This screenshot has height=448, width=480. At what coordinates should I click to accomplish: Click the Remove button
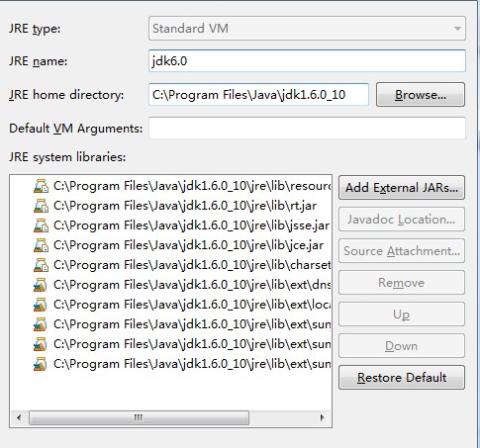coord(402,283)
